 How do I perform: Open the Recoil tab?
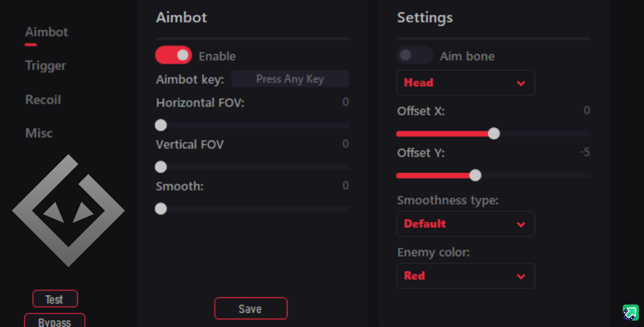click(x=43, y=100)
